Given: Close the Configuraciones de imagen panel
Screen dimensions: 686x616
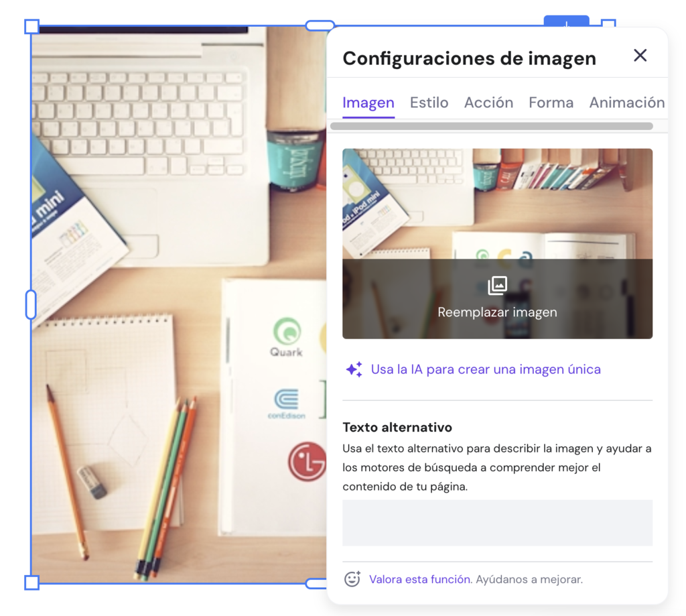Looking at the screenshot, I should pyautogui.click(x=640, y=55).
